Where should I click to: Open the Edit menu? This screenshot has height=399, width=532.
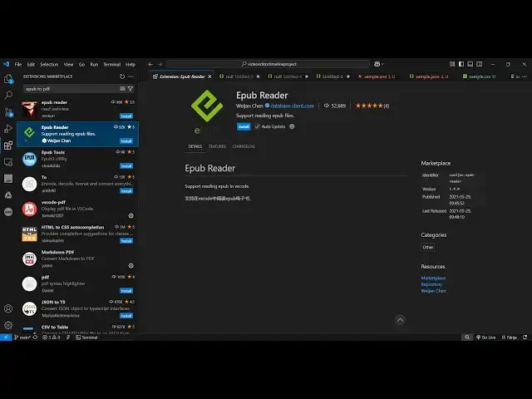[x=31, y=64]
